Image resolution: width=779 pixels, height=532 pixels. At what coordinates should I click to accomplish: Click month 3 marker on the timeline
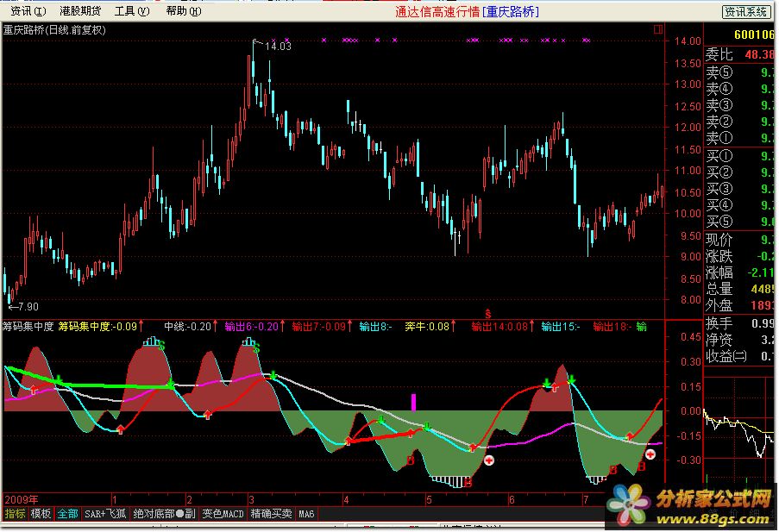(251, 500)
